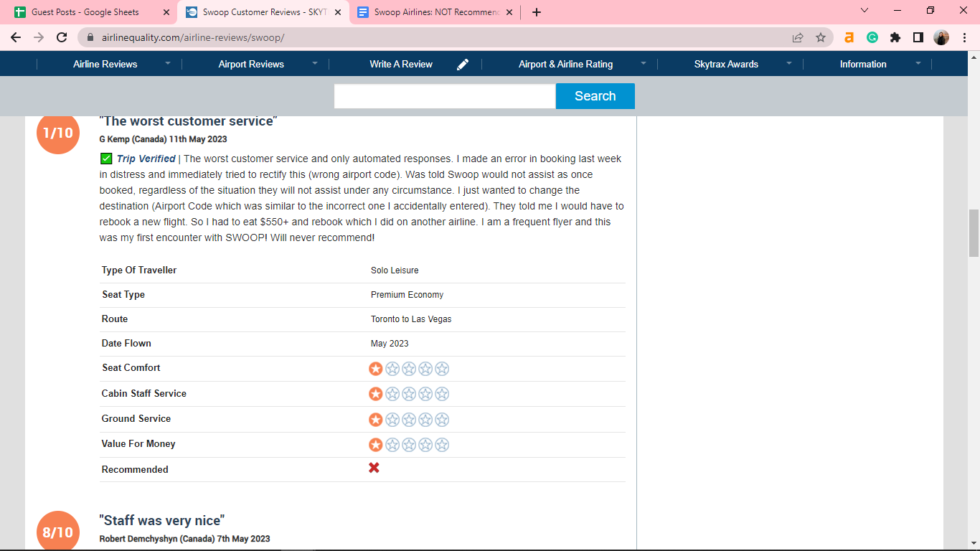This screenshot has height=551, width=980.
Task: Click the scrollbar down arrow
Action: pos(974,545)
